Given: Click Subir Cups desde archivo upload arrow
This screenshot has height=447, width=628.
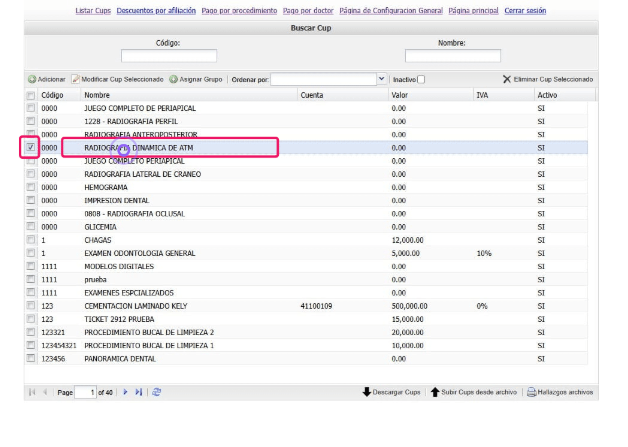Looking at the screenshot, I should pyautogui.click(x=435, y=392).
